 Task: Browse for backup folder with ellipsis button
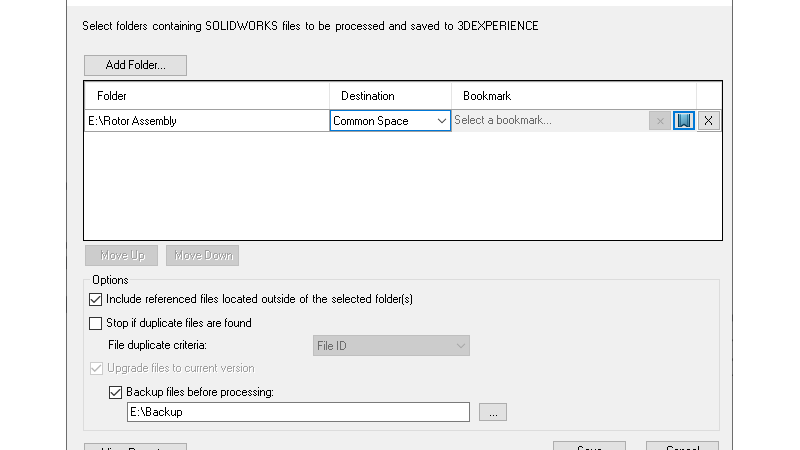click(493, 412)
